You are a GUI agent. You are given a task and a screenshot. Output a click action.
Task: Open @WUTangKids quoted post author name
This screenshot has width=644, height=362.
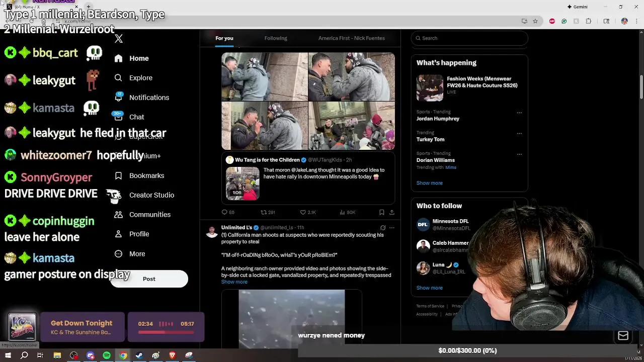click(267, 160)
